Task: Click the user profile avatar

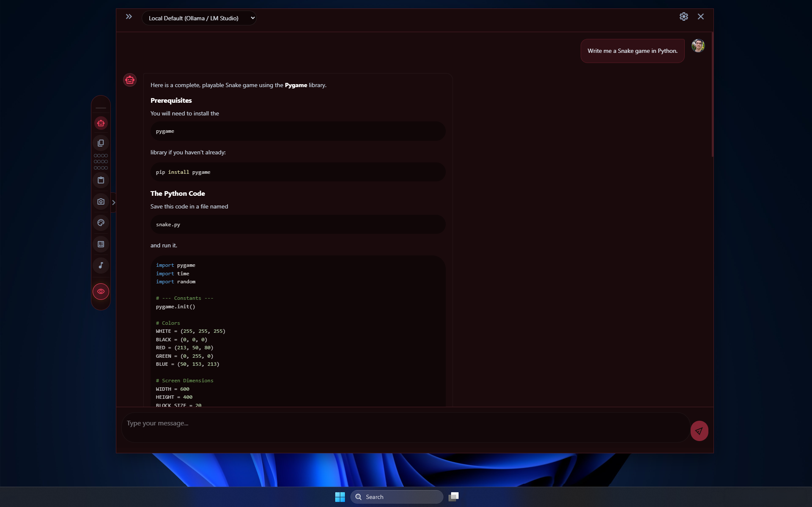Action: [x=698, y=46]
